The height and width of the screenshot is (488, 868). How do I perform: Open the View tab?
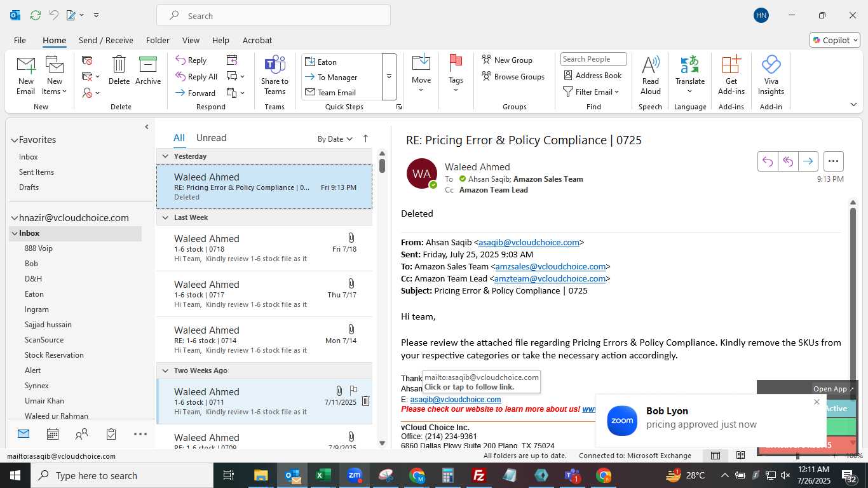pos(191,40)
